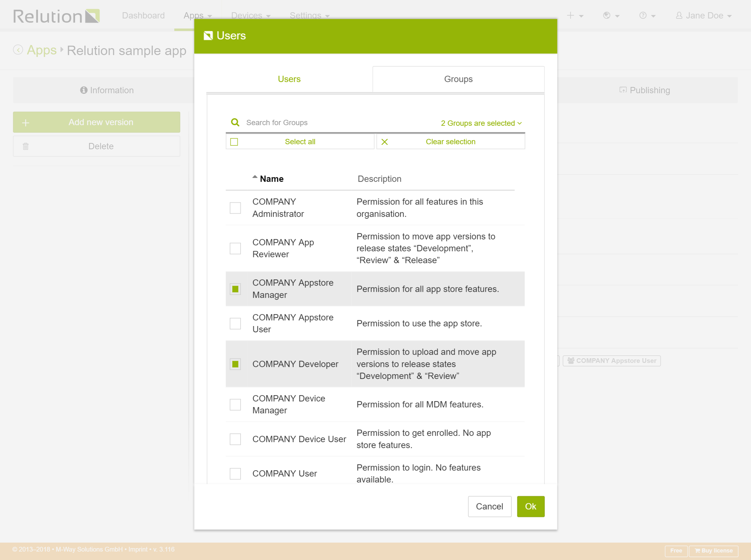Open the Apps menu dropdown
Viewport: 751px width, 560px height.
[198, 15]
